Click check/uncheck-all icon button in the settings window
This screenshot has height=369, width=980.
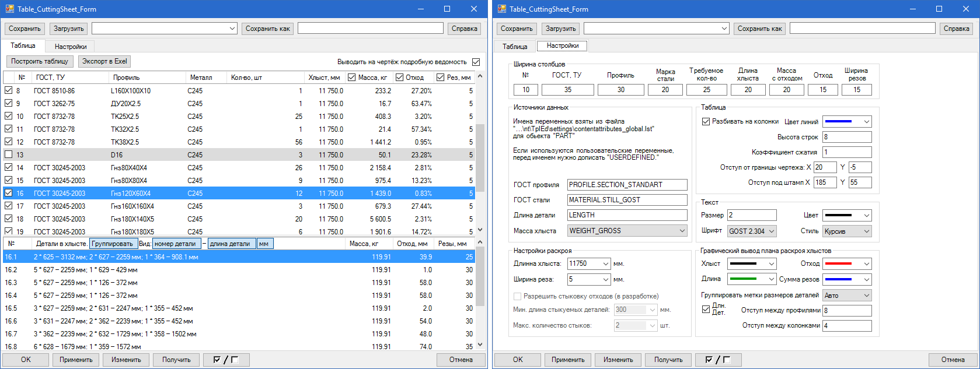coord(718,360)
